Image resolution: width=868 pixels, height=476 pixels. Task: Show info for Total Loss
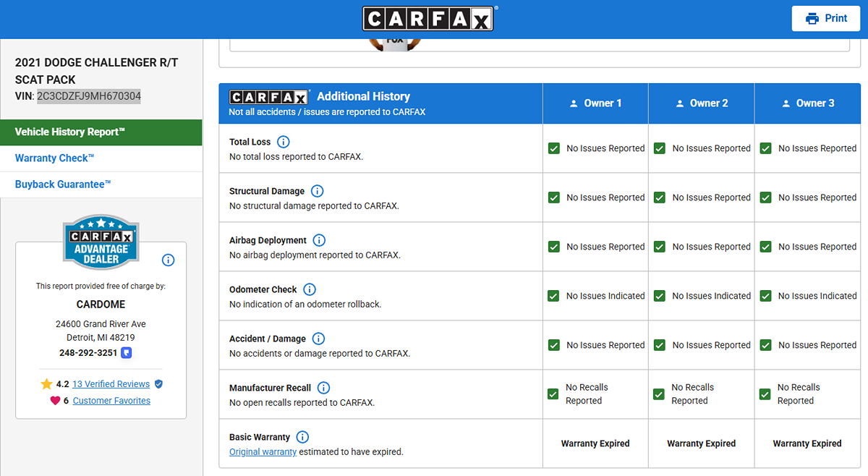point(284,142)
